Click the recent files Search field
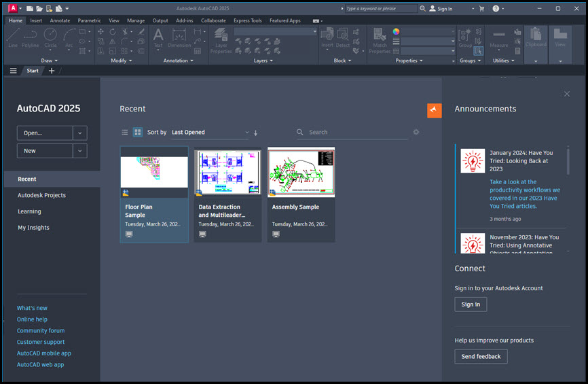 click(352, 132)
